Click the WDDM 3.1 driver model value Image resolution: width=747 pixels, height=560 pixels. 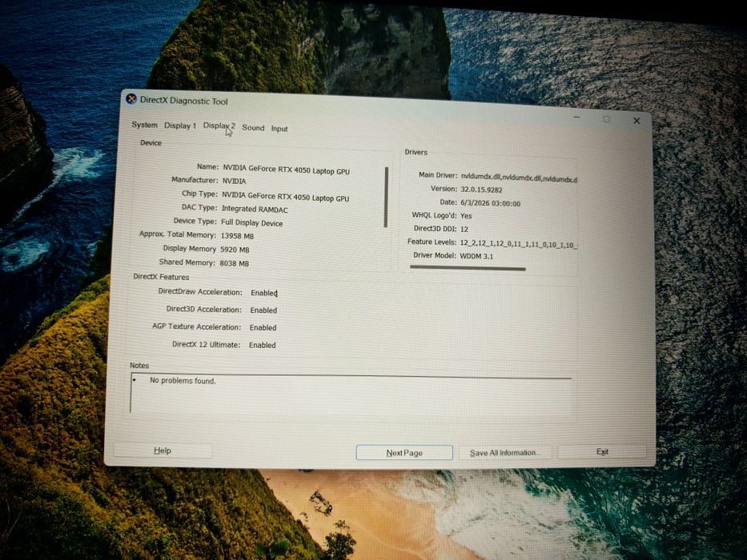476,256
